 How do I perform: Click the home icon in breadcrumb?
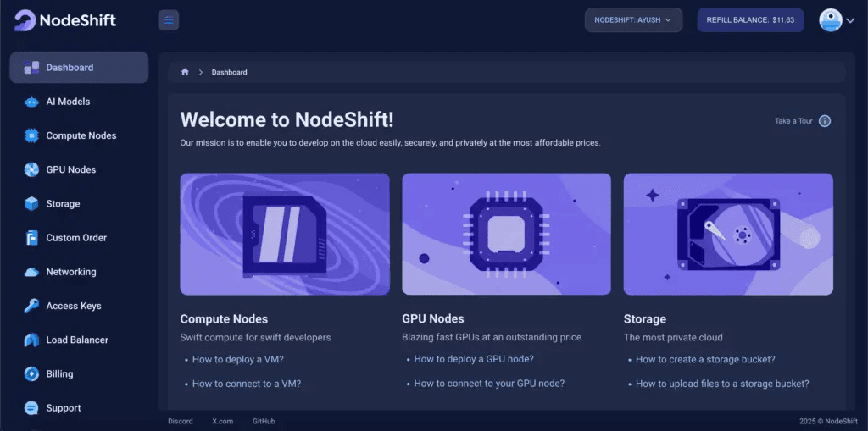click(x=185, y=72)
